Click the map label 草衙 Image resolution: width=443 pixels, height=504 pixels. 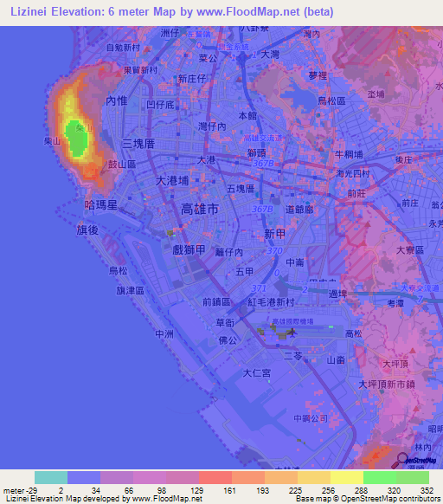coord(225,323)
